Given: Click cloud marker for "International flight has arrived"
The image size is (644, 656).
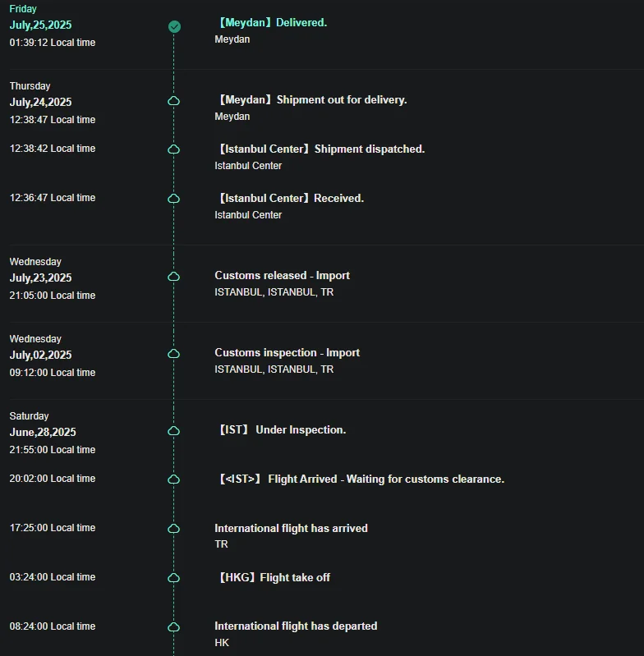Looking at the screenshot, I should pos(174,529).
